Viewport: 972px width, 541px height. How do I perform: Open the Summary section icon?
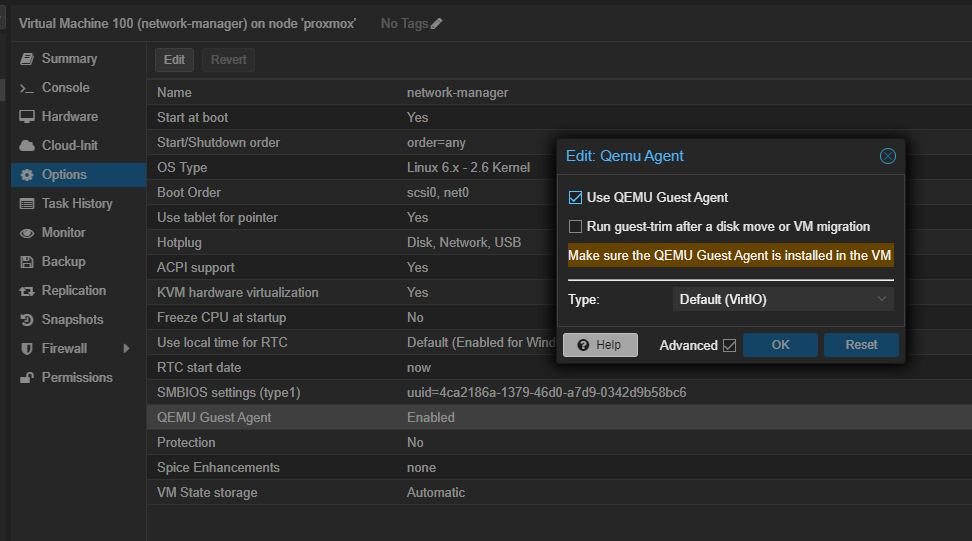tap(27, 59)
